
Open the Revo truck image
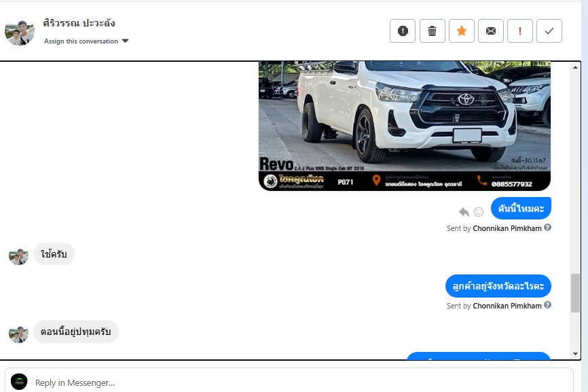pyautogui.click(x=405, y=126)
